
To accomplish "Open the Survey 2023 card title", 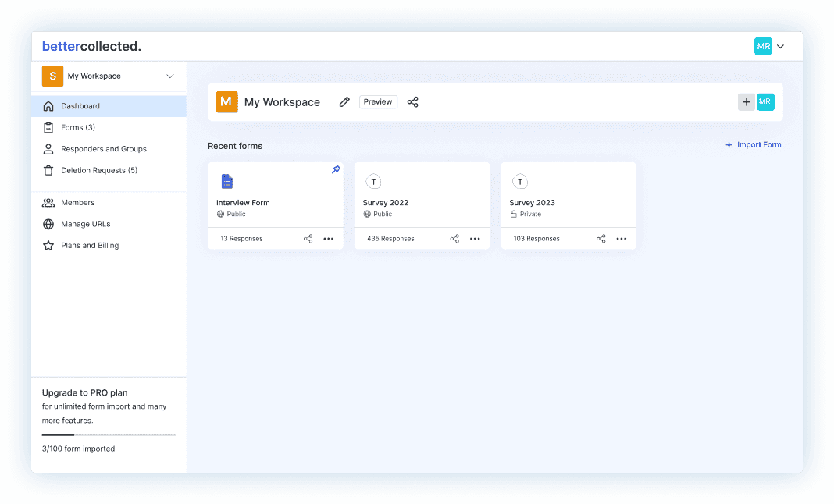I will coord(532,203).
